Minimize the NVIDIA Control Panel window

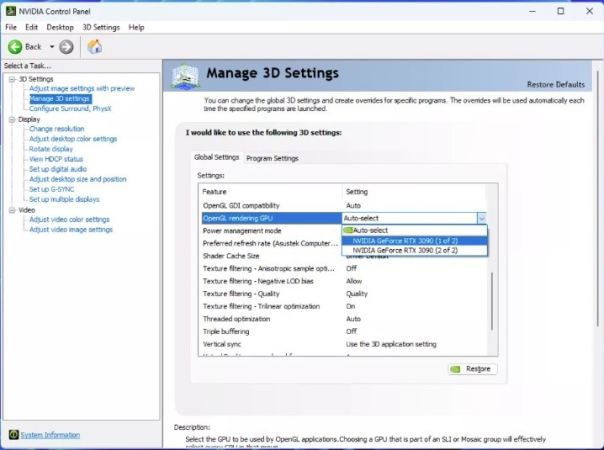[532, 11]
